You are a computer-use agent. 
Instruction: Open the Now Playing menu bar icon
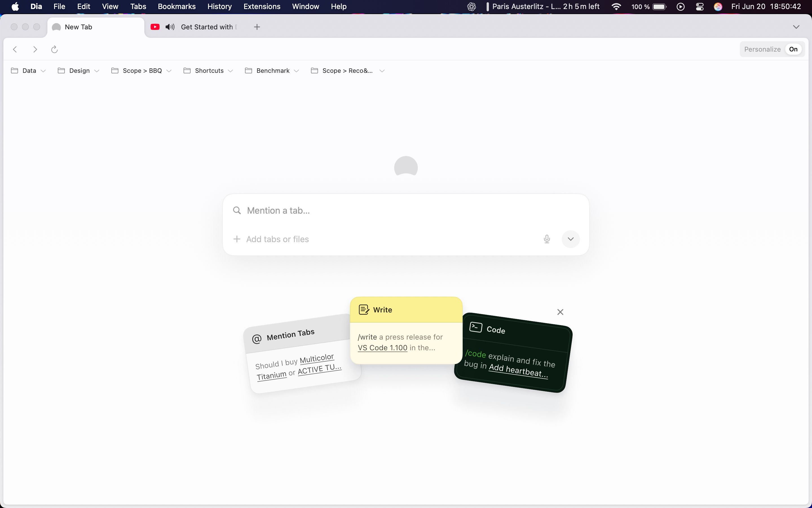[x=680, y=7]
